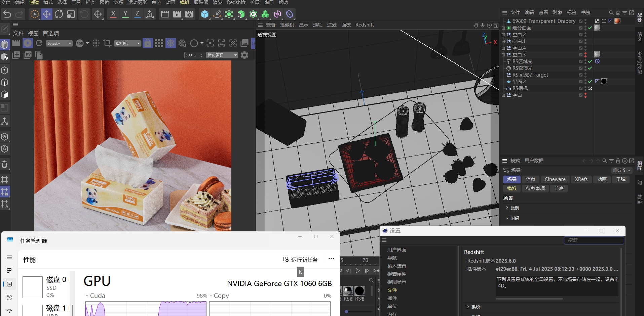Viewport: 644px width, 316px height.
Task: Click the search icon in object manager
Action: pyautogui.click(x=611, y=12)
